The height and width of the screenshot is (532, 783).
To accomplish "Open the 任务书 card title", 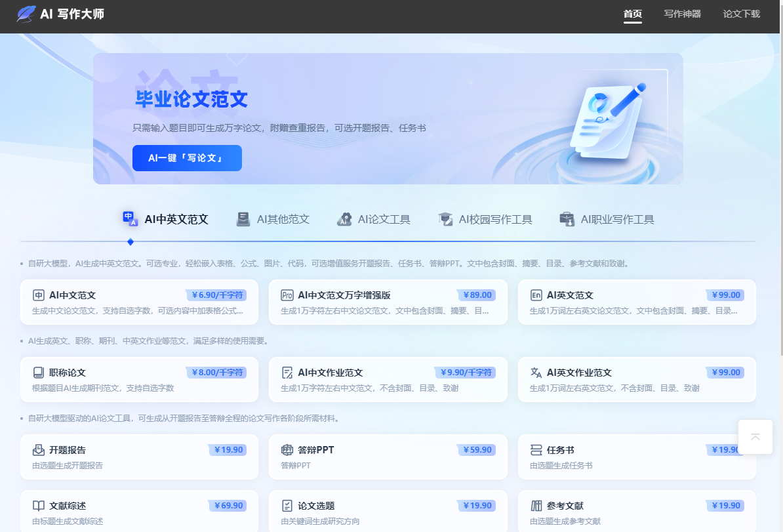I will point(560,450).
